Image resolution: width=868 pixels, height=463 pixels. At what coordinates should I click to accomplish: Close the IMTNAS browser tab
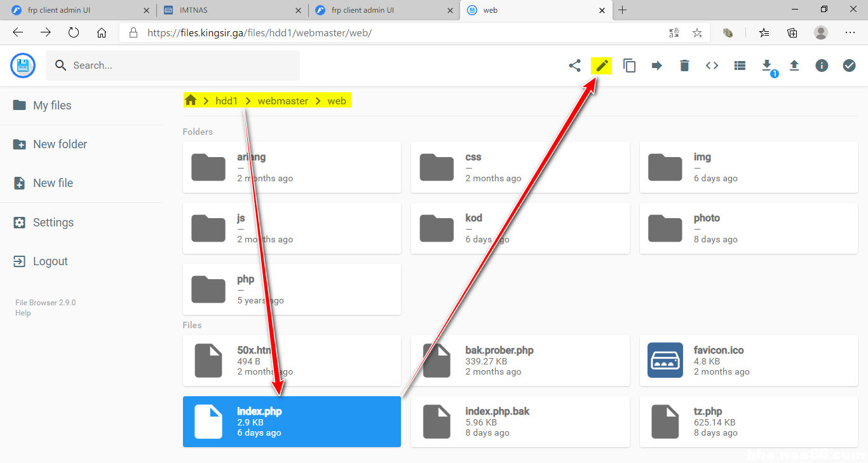coord(298,10)
